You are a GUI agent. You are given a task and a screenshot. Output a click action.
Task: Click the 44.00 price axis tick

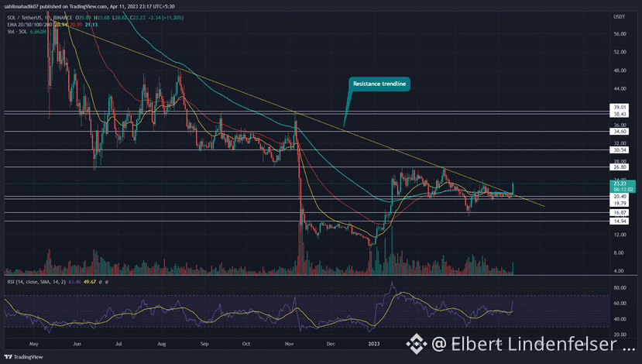click(620, 88)
